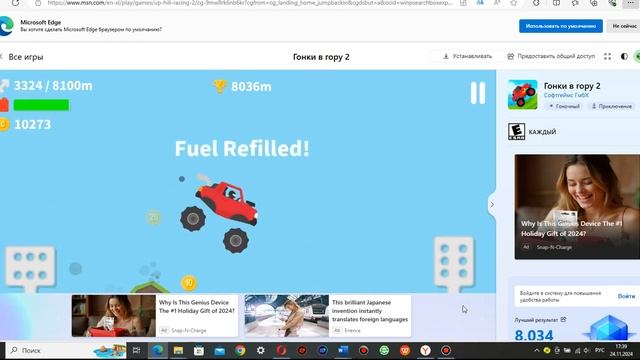Click the distance text 3324 / 8100m

(x=53, y=86)
